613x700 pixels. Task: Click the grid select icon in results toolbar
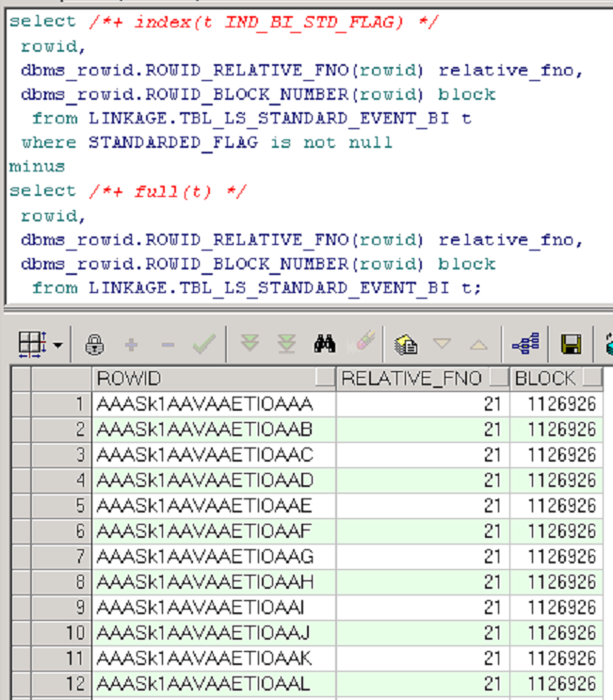click(29, 345)
